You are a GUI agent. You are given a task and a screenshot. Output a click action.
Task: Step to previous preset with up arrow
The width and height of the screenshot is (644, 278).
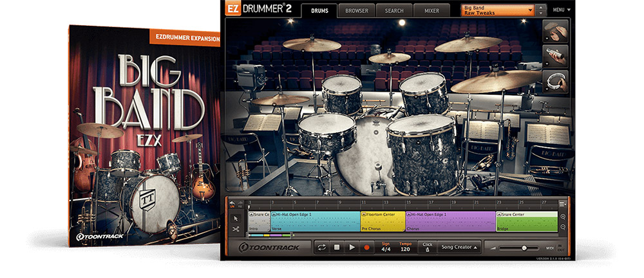pyautogui.click(x=542, y=7)
